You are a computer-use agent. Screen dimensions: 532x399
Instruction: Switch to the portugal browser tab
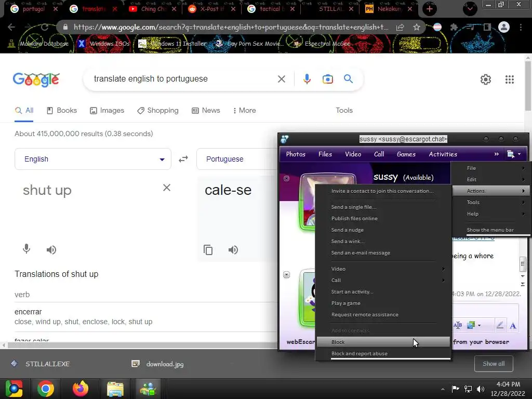tap(33, 9)
